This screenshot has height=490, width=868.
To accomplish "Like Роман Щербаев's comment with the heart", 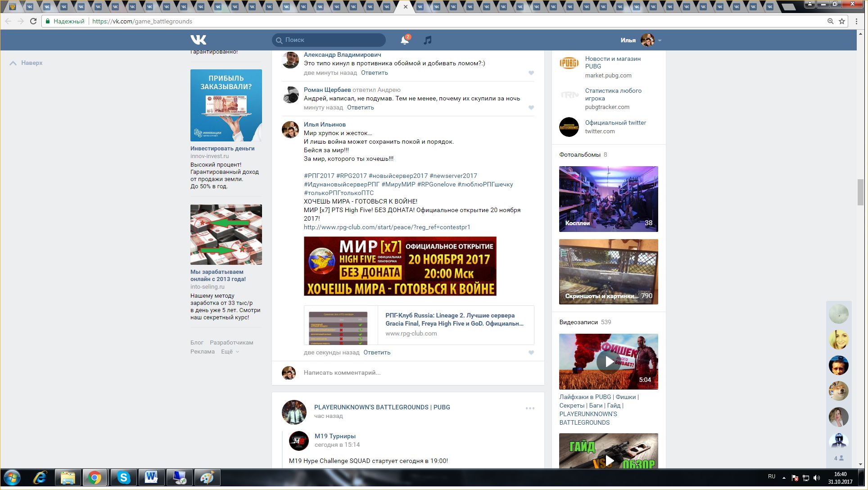I will [x=531, y=108].
